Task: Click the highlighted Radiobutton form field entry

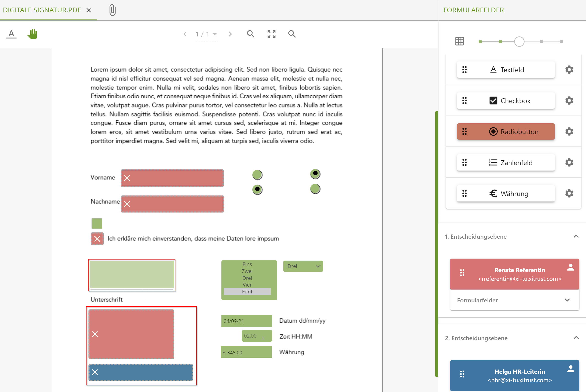Action: [506, 131]
